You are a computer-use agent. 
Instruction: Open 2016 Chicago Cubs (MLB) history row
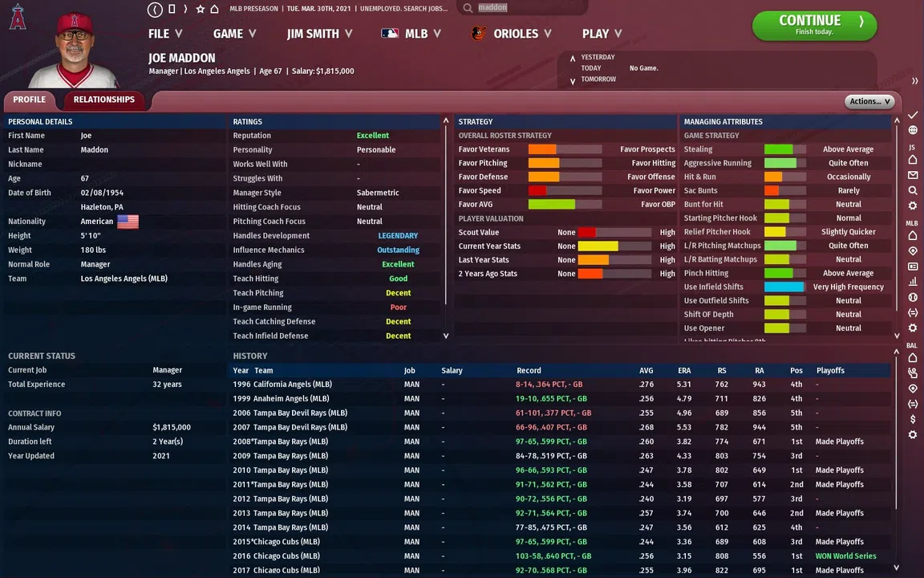pos(560,556)
